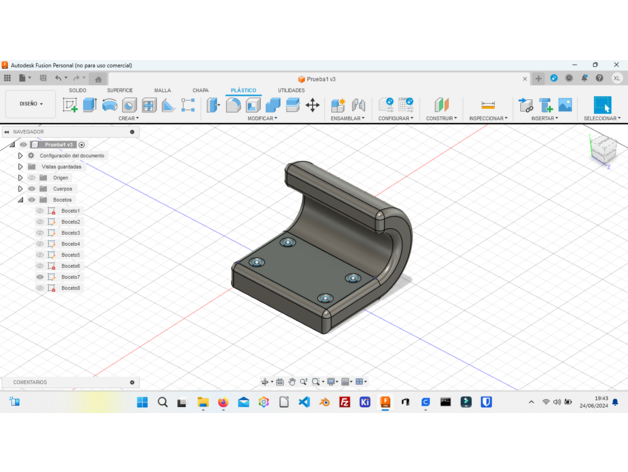The image size is (628, 472).
Task: Click the blue Select tool icon
Action: coord(602,105)
